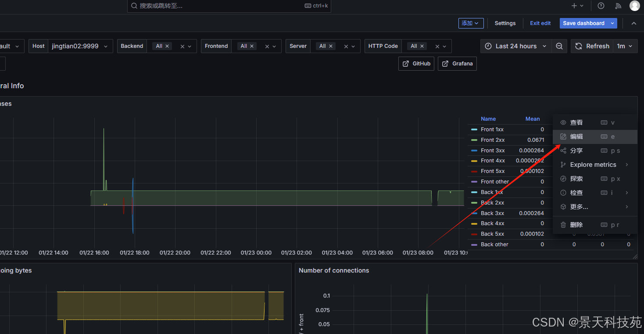Toggle Back other series in legend
Screen dimensions: 644x334
click(494, 244)
